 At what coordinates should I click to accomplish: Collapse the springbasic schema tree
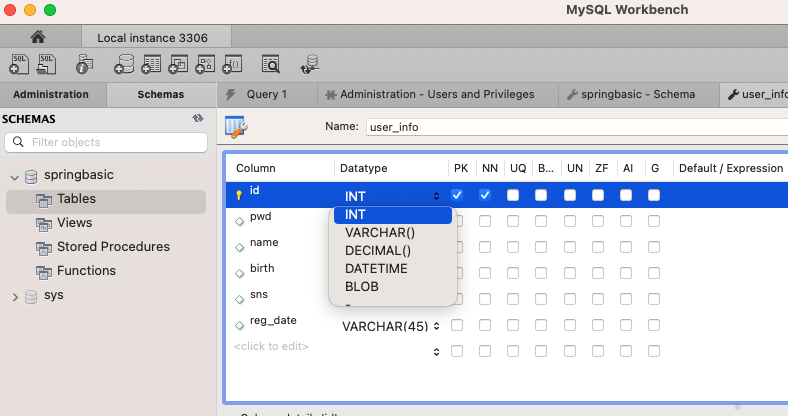pyautogui.click(x=15, y=177)
